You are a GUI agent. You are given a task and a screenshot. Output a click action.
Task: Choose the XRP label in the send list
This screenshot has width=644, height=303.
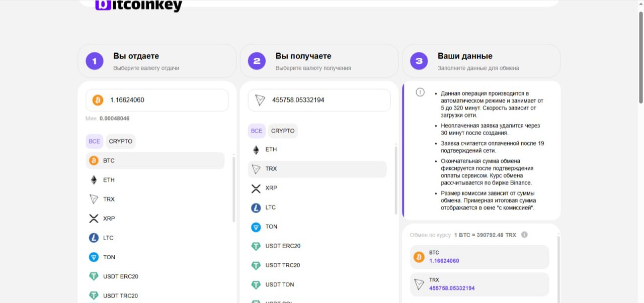click(109, 219)
